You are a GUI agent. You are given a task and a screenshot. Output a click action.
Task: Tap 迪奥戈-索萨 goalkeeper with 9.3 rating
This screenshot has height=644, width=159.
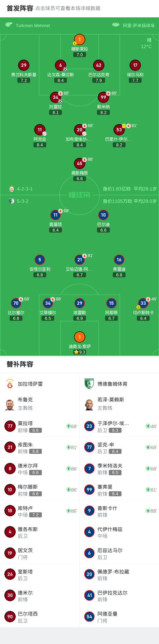80,337
